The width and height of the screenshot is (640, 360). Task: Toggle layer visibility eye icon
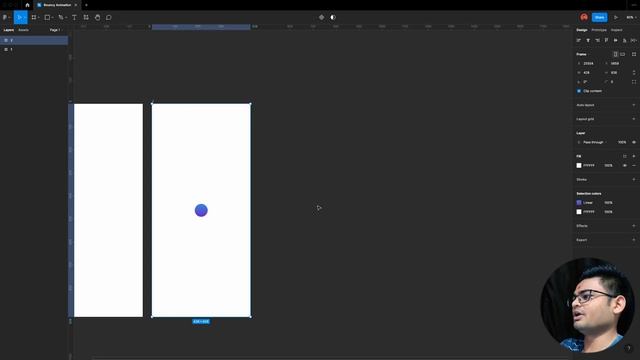pyautogui.click(x=634, y=142)
